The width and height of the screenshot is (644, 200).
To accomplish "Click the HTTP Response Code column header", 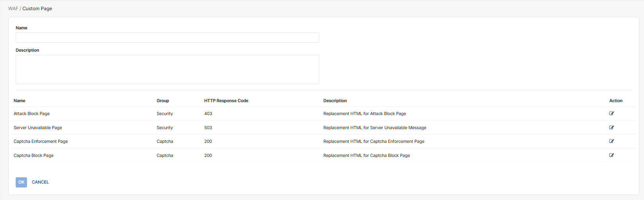I will point(226,101).
